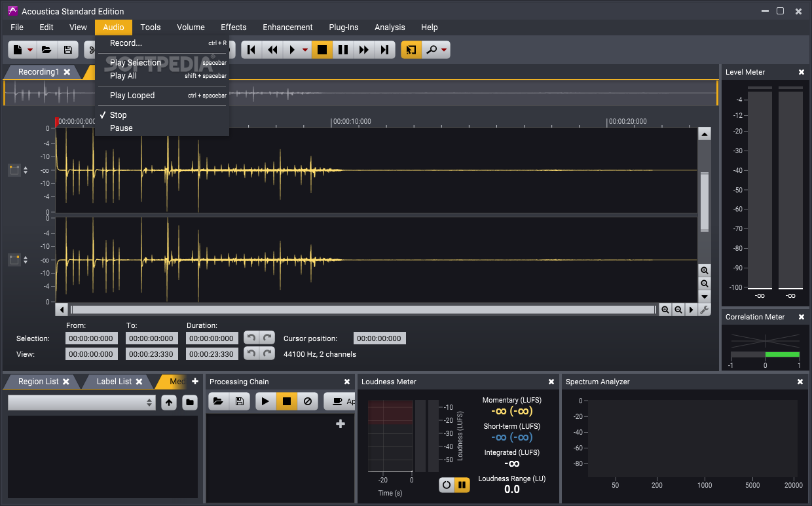Choose Play All in Audio menu
The width and height of the screenshot is (812, 506).
pyautogui.click(x=162, y=76)
